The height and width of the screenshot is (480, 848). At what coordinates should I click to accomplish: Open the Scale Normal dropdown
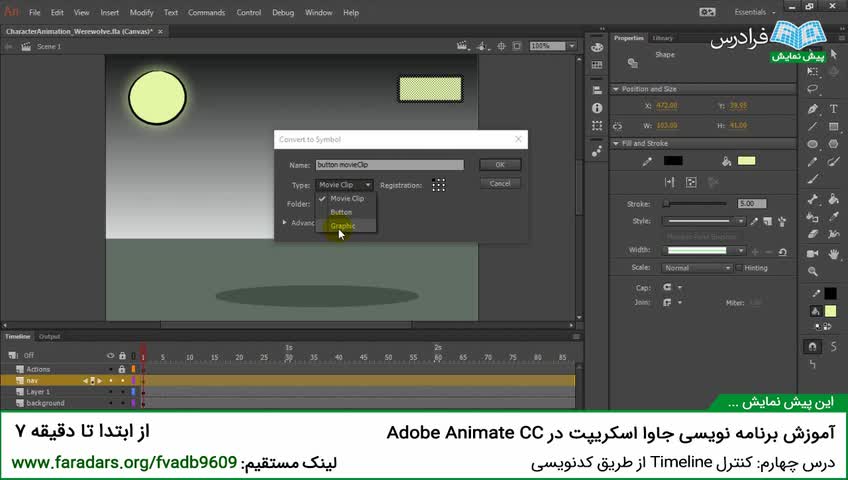click(x=697, y=268)
